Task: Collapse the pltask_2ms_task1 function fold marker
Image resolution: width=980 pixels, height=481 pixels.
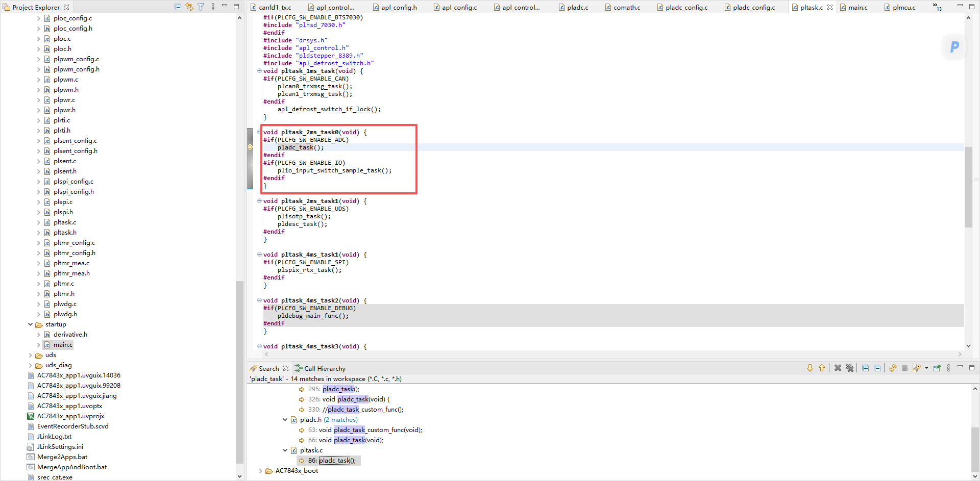Action: tap(259, 201)
